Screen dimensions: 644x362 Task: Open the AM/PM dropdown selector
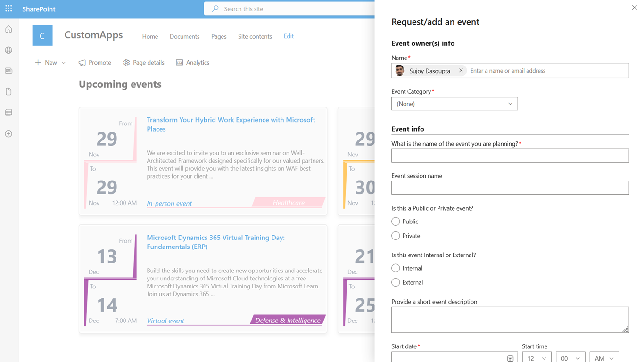(x=604, y=358)
